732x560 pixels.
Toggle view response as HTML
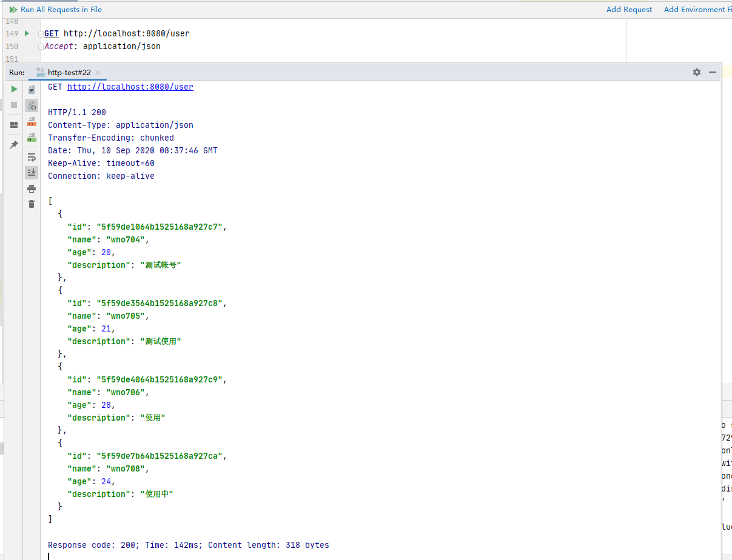[x=32, y=138]
